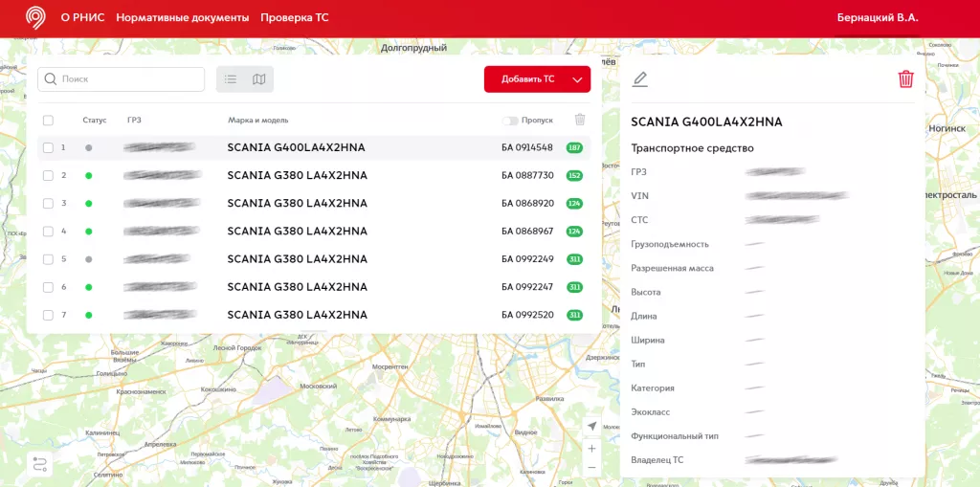Click the Статус column header
Viewport: 980px width, 487px height.
click(95, 120)
